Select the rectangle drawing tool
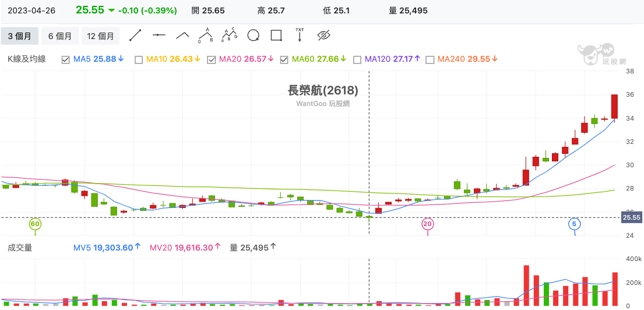This screenshot has height=310, width=644. [276, 36]
